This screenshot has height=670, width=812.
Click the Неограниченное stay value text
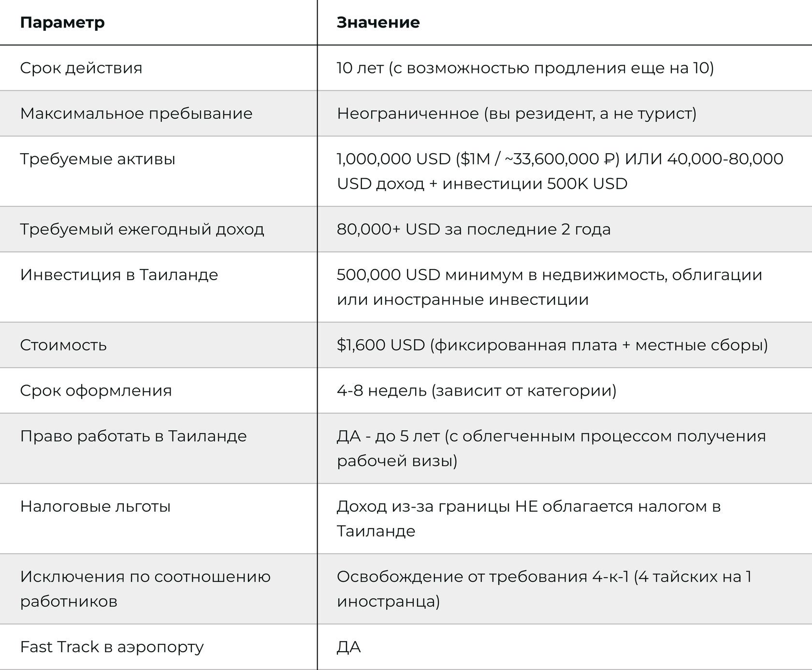coord(517,114)
